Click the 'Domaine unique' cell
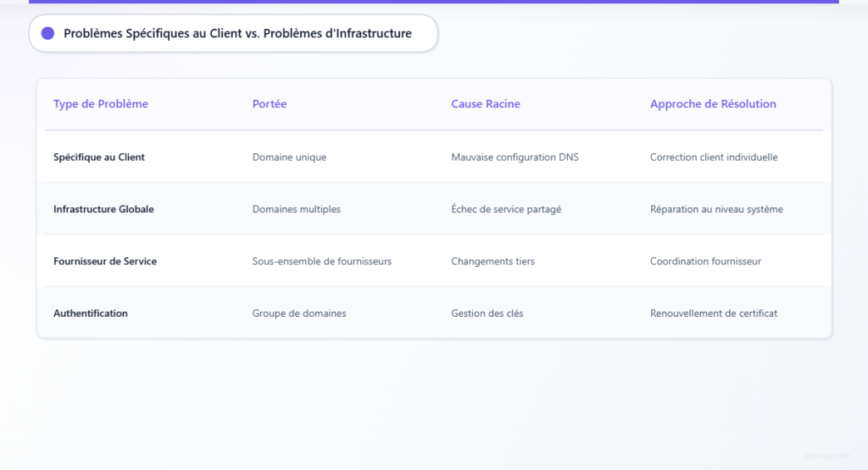This screenshot has height=470, width=868. (290, 157)
